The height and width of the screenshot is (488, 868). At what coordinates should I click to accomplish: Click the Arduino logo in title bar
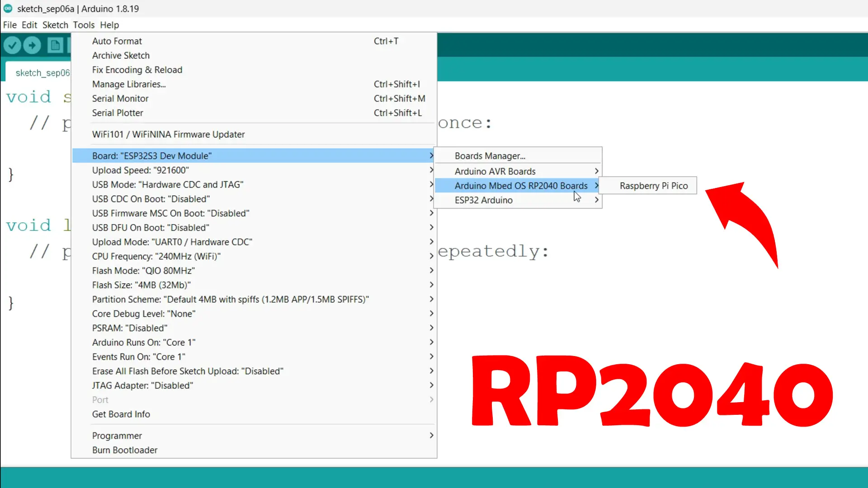click(x=8, y=9)
